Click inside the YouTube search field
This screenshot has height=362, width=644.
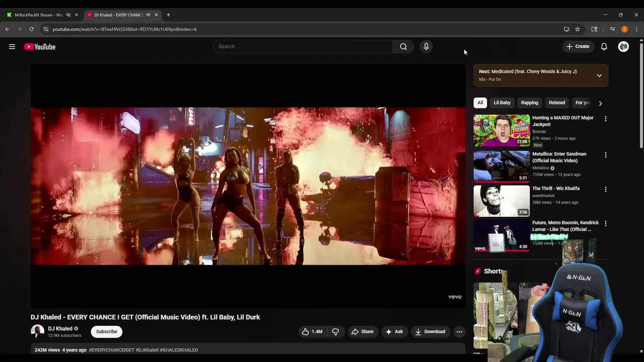click(303, 47)
